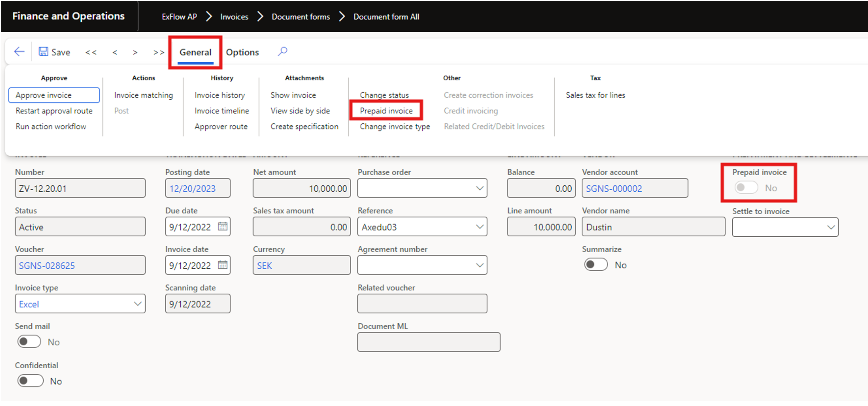This screenshot has width=868, height=406.
Task: Click Document forms breadcrumb
Action: (301, 16)
